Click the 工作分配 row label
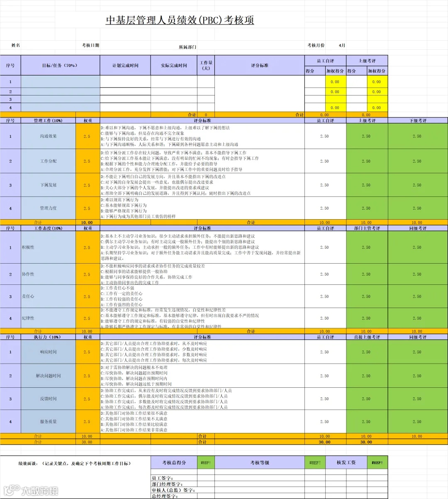 [x=48, y=161]
